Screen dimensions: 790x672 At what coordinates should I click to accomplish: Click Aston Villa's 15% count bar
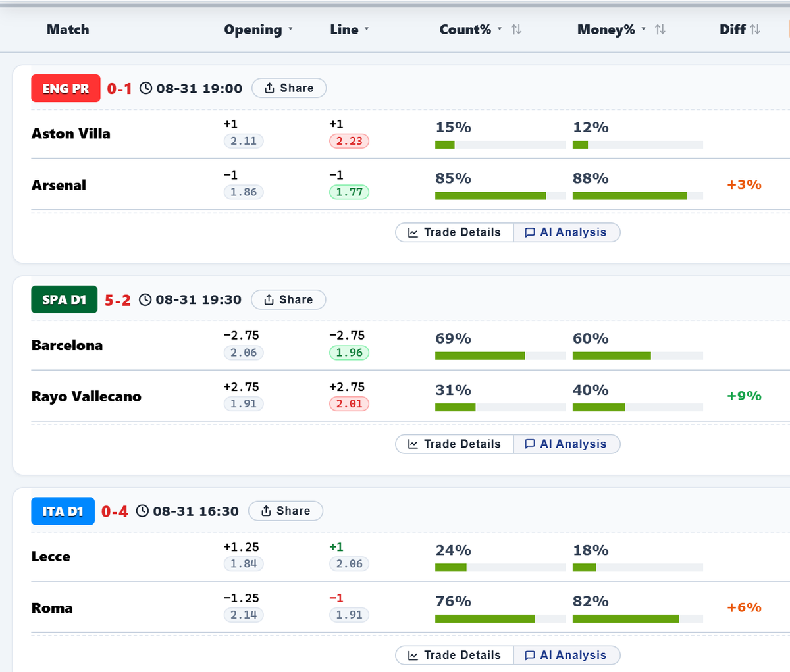[500, 145]
